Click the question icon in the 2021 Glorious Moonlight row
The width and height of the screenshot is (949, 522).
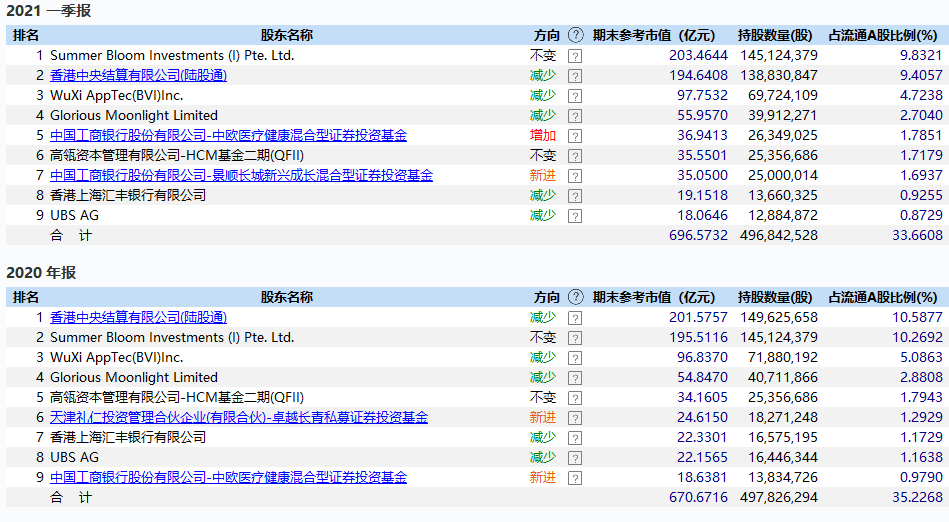click(x=575, y=116)
